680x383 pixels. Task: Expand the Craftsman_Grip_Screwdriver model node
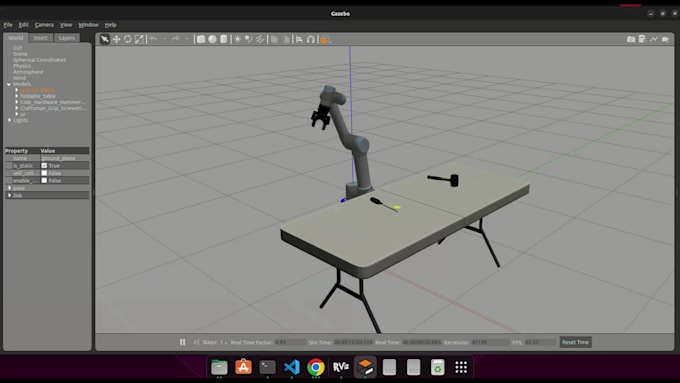pyautogui.click(x=17, y=108)
